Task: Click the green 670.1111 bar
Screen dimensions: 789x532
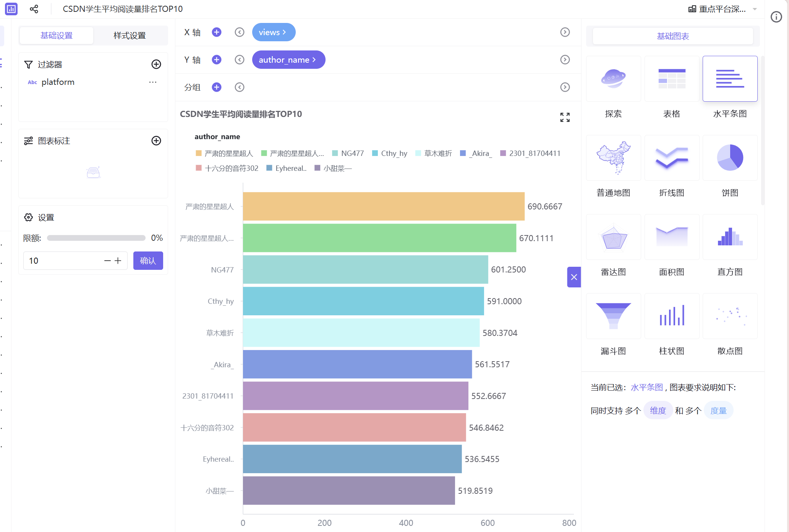Action: tap(379, 238)
